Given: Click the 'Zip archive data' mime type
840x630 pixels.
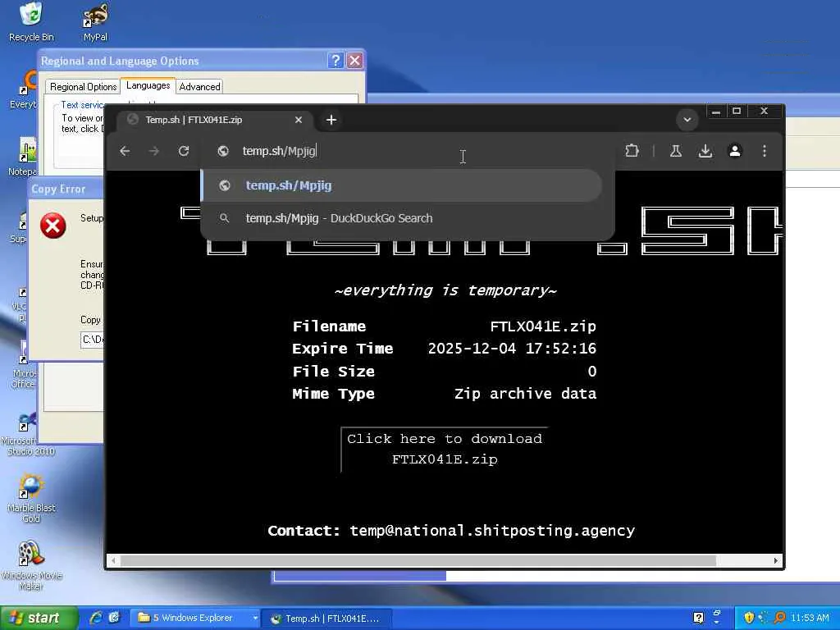Looking at the screenshot, I should [x=526, y=394].
